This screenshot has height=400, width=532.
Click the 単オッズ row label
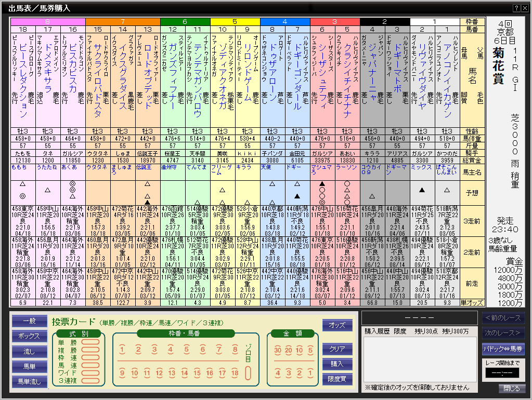coord(472,303)
